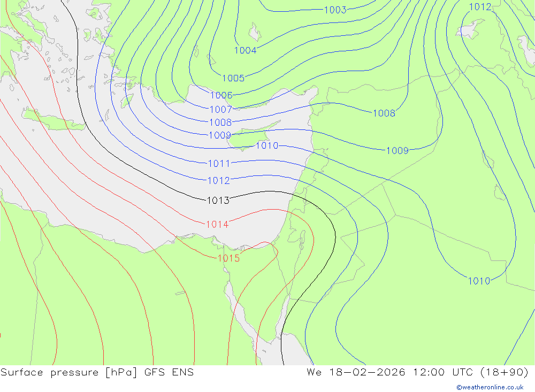Screen dimensions: 535x392
Task: Click the black 1013 isobar label
Action: (218, 201)
